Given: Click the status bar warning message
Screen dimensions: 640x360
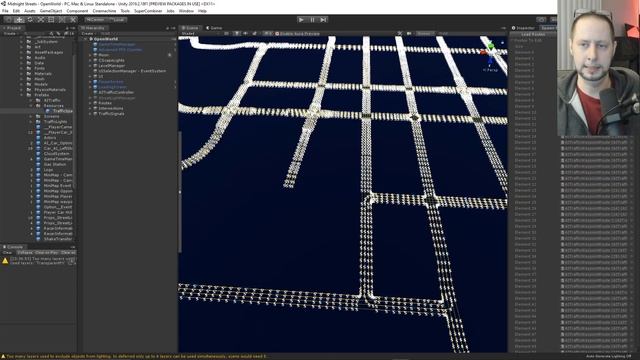Looking at the screenshot, I should point(136,356).
